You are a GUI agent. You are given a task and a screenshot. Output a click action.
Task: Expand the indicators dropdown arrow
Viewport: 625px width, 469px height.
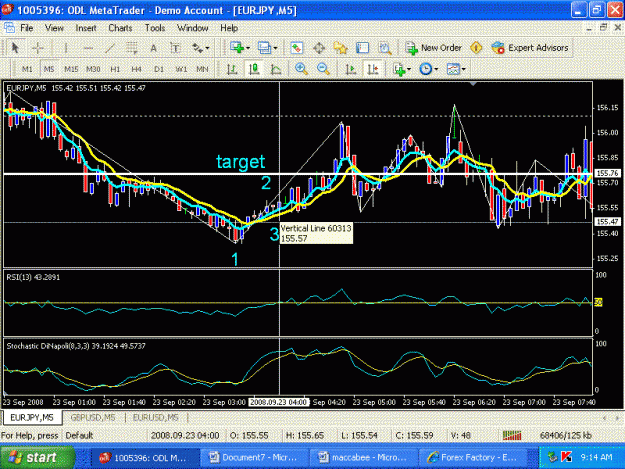coord(409,69)
